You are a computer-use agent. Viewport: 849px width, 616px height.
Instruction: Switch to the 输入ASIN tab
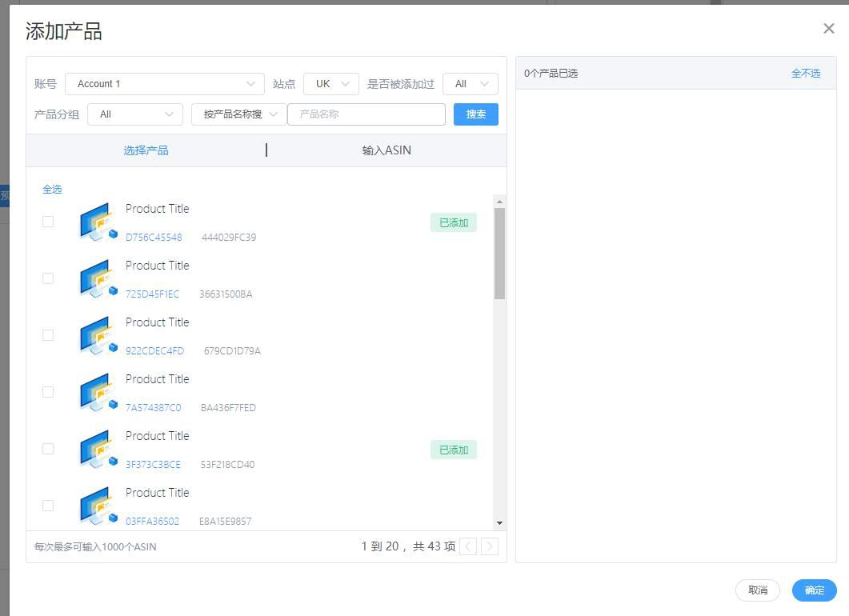pyautogui.click(x=386, y=150)
